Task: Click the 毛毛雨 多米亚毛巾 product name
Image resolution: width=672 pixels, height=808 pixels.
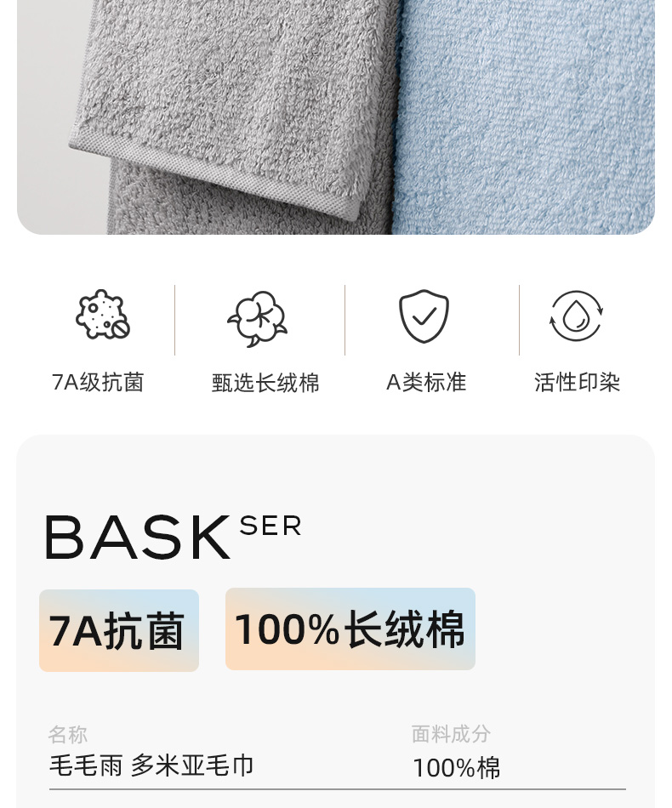Action: [x=151, y=765]
